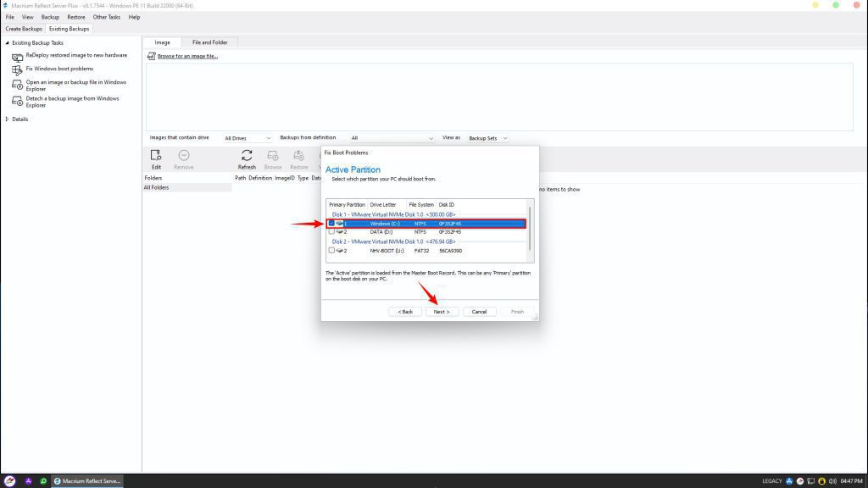
Task: Switch to the Existing Backups tab
Action: click(70, 29)
